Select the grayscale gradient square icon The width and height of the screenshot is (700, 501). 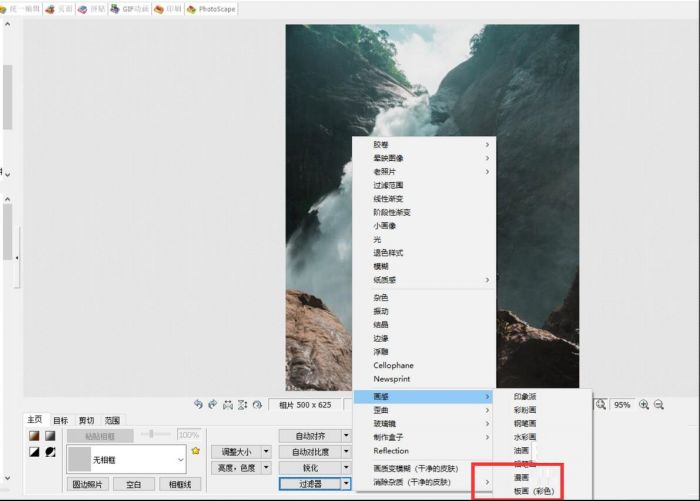[50, 436]
